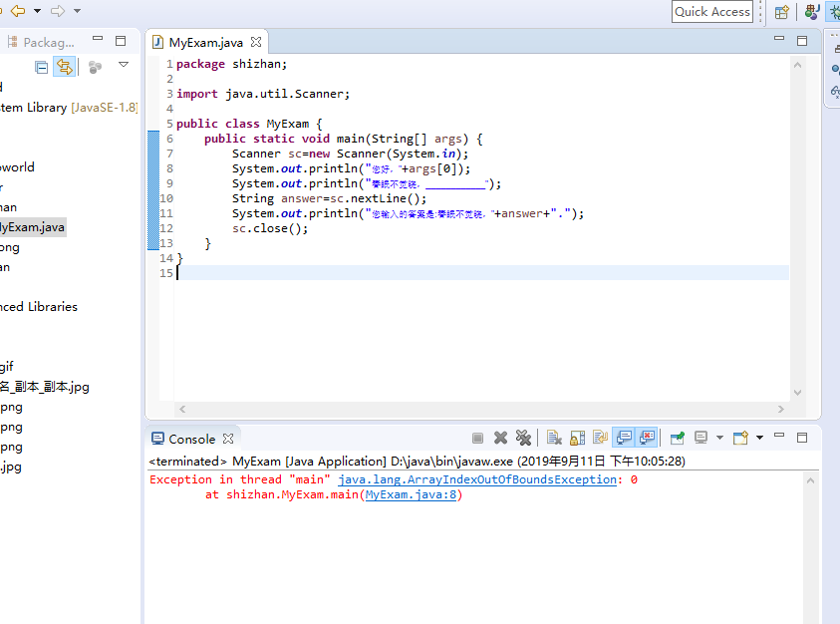Click the Back navigation arrow in toolbar

coord(18,11)
